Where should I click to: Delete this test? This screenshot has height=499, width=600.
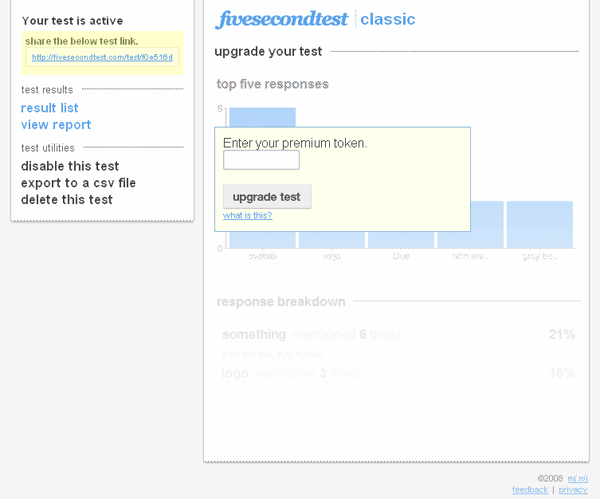[67, 199]
